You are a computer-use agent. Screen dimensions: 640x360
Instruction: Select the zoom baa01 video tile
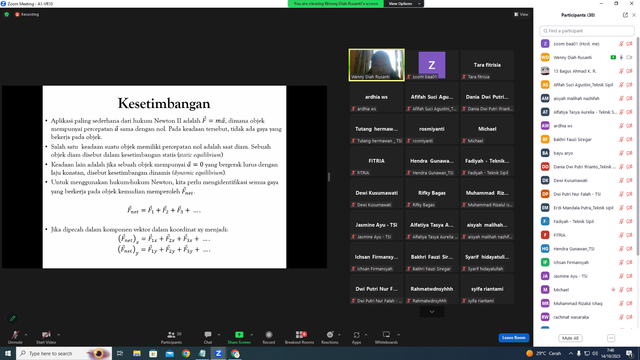[432, 65]
